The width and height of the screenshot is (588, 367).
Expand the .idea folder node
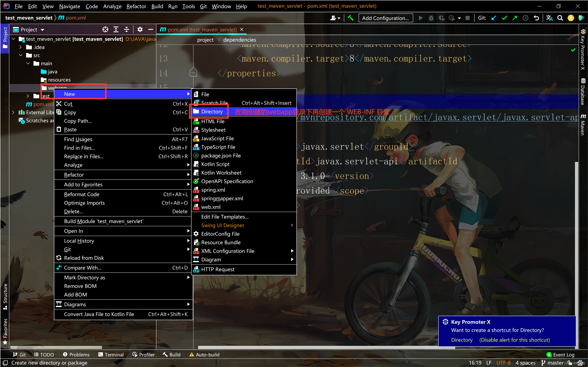tap(21, 47)
